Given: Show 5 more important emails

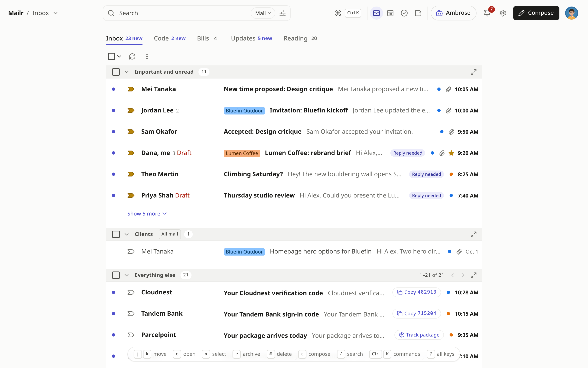Looking at the screenshot, I should (147, 214).
